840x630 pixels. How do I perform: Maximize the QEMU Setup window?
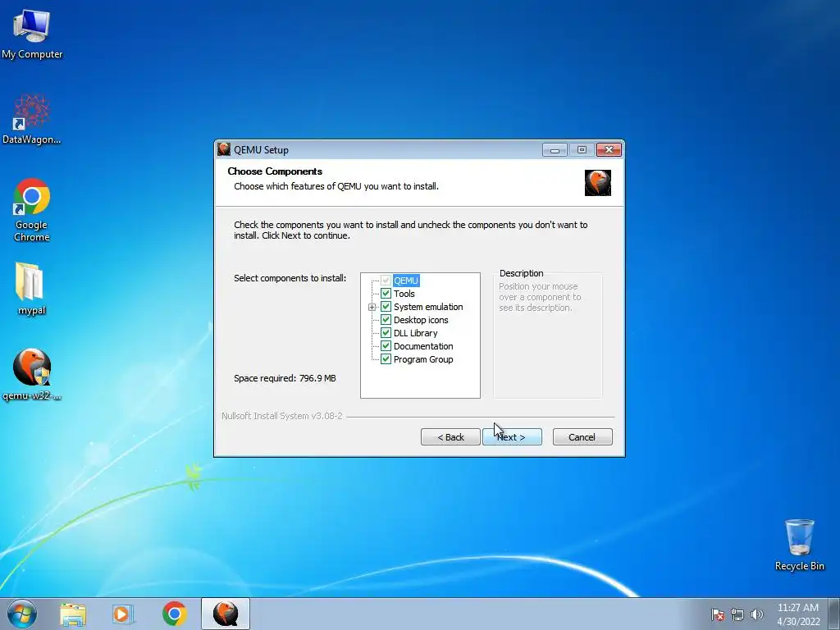pos(582,150)
